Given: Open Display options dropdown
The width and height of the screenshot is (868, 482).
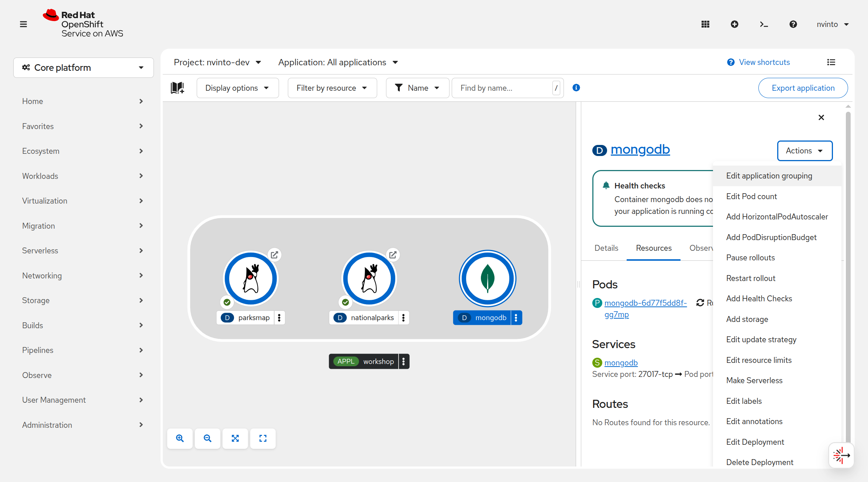Looking at the screenshot, I should tap(237, 88).
